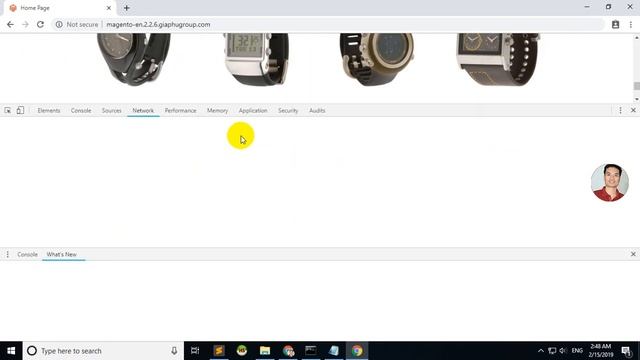Click the square dual-dial watch image

498,59
